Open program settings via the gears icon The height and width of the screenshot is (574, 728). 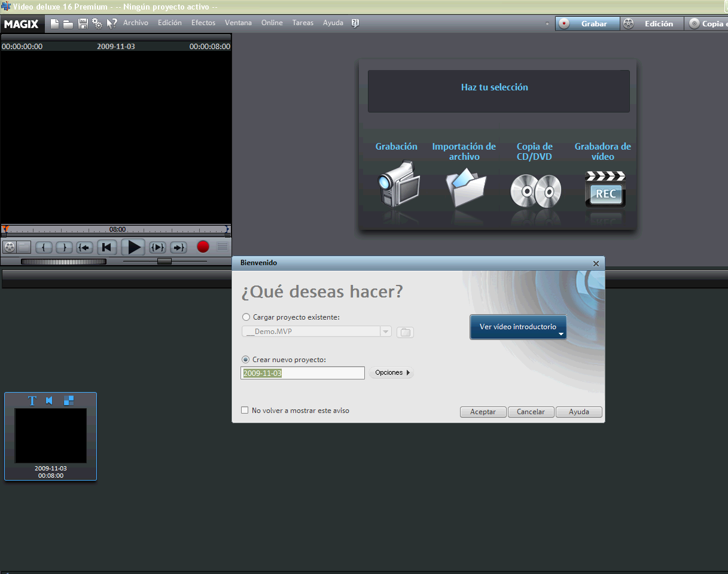click(97, 24)
